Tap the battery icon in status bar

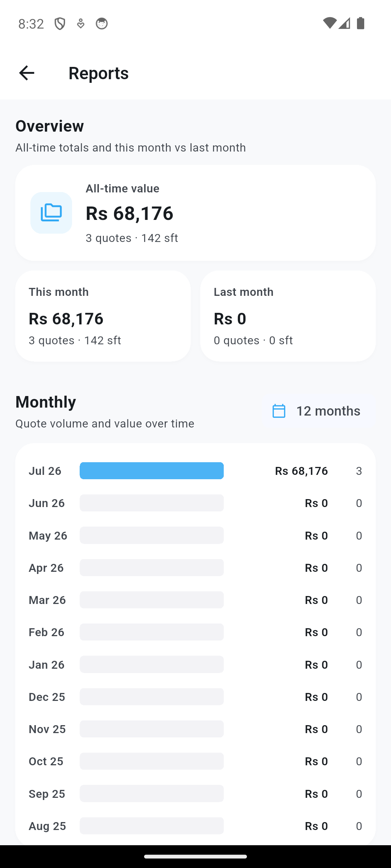pos(361,24)
